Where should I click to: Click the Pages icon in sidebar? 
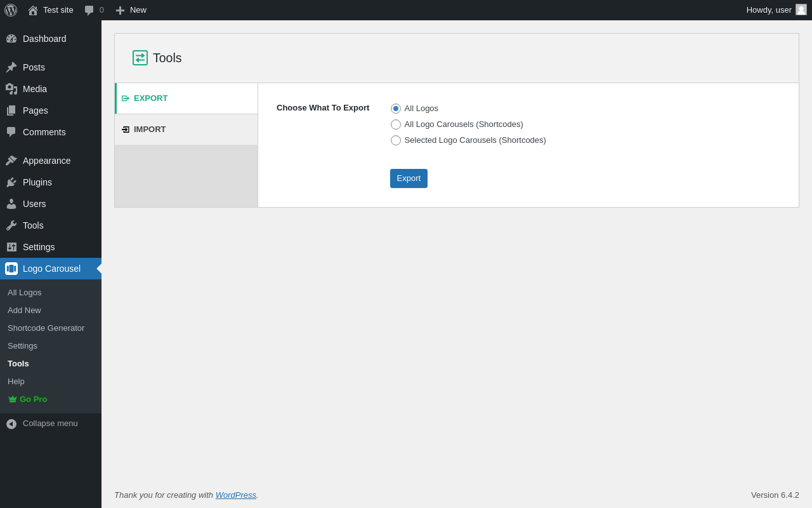pyautogui.click(x=11, y=110)
